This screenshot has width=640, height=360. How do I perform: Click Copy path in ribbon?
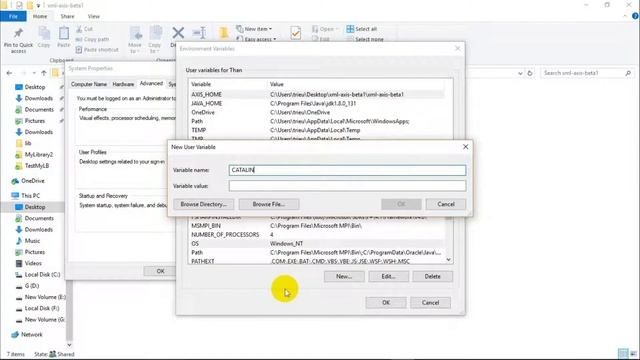point(92,40)
